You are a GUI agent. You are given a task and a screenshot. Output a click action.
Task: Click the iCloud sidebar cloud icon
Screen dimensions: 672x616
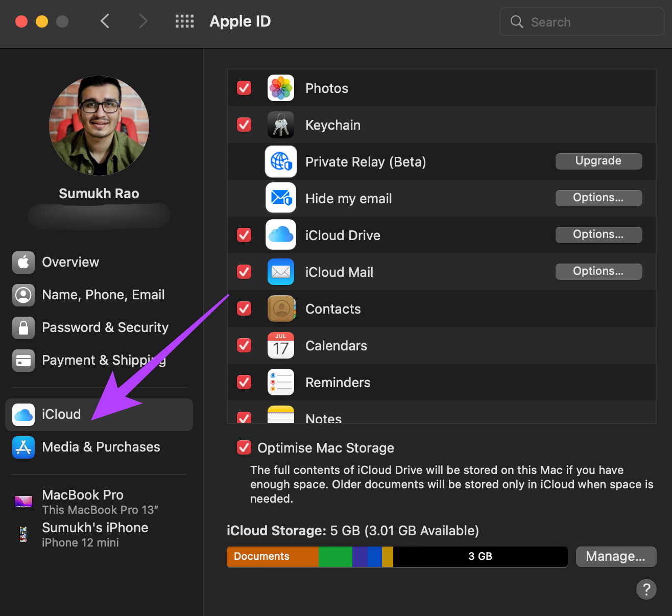click(x=23, y=415)
